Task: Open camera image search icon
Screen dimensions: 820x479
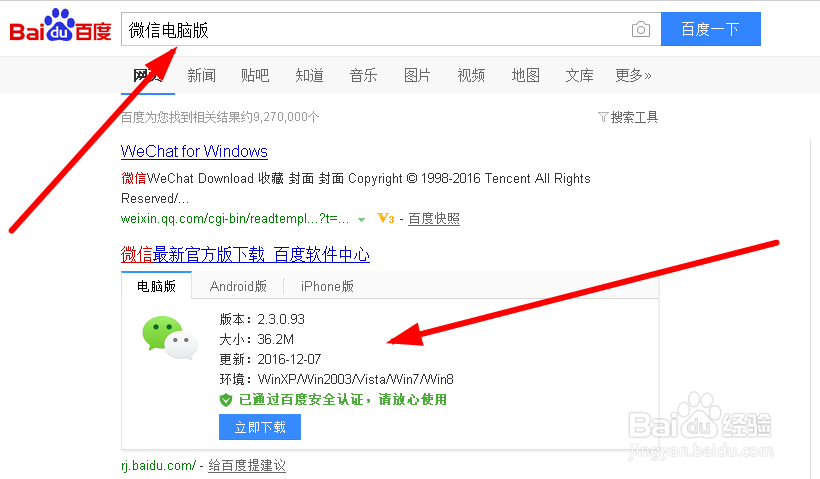Action: [x=641, y=29]
